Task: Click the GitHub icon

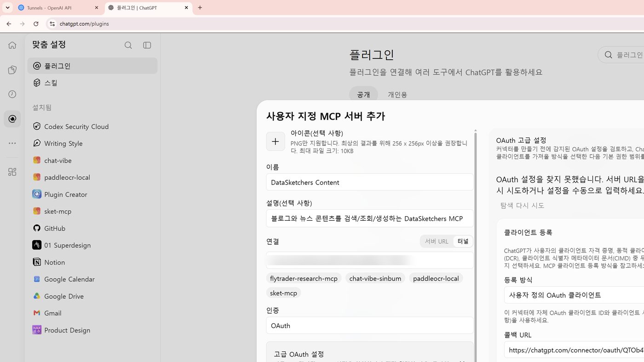Action: [37, 228]
